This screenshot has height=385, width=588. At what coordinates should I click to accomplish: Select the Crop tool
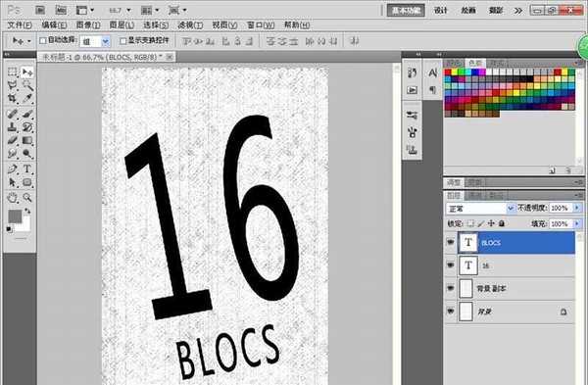[13, 99]
